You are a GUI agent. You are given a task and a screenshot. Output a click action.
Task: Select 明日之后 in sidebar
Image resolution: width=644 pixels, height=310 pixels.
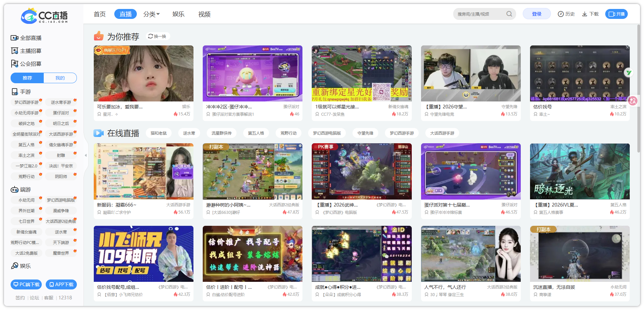pyautogui.click(x=61, y=123)
